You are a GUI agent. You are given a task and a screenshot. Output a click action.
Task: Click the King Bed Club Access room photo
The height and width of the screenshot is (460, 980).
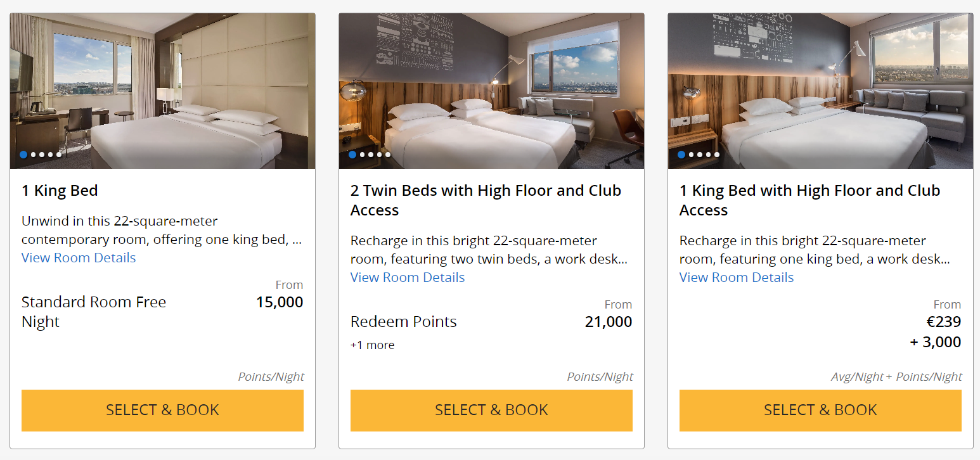pos(820,89)
